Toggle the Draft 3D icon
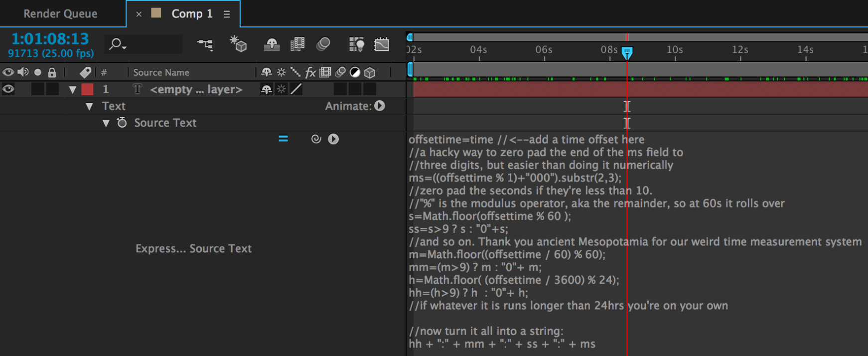 [x=238, y=44]
